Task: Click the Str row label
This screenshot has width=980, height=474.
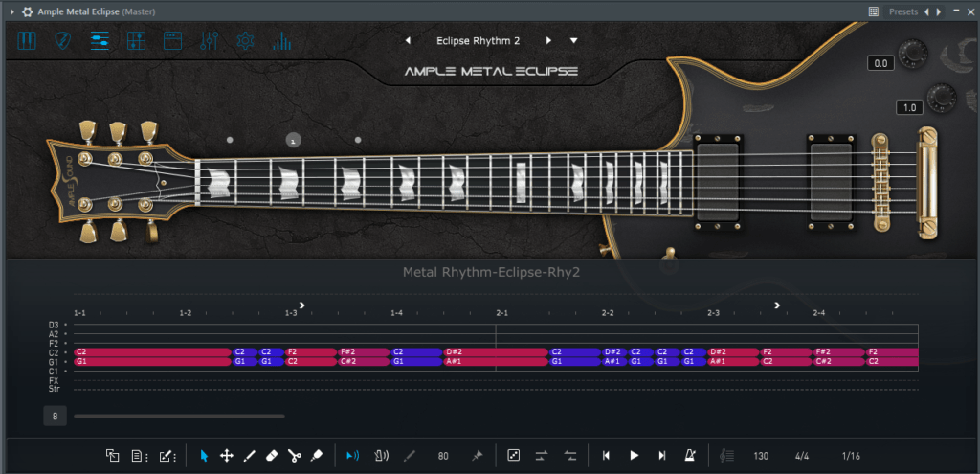Action: coord(54,390)
